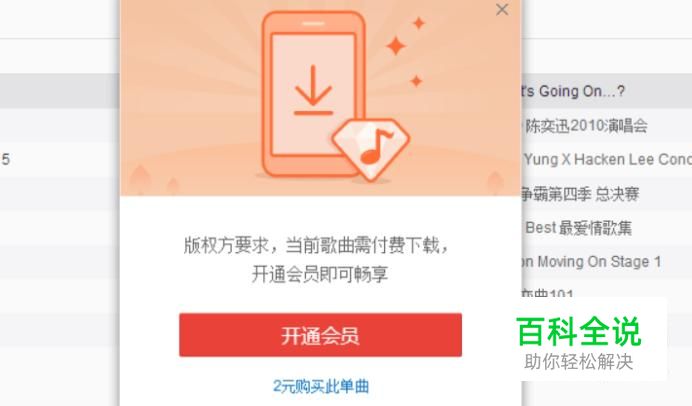Click the red 开通会员 button

click(320, 335)
